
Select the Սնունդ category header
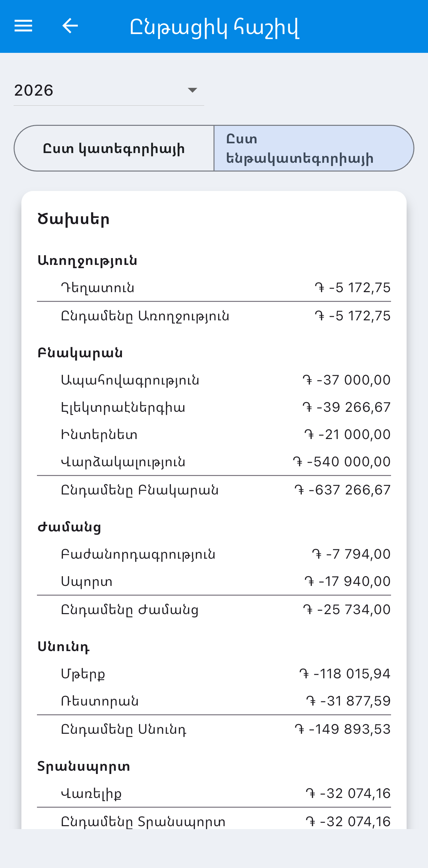63,647
